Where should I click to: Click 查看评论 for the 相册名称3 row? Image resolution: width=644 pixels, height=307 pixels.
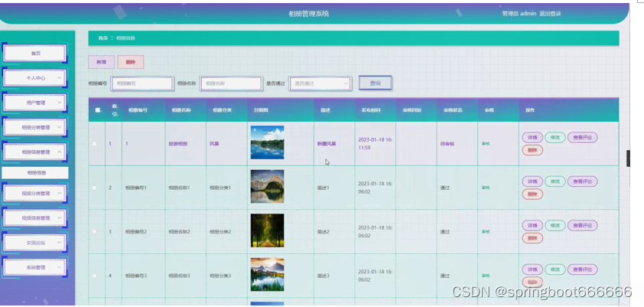tap(582, 269)
